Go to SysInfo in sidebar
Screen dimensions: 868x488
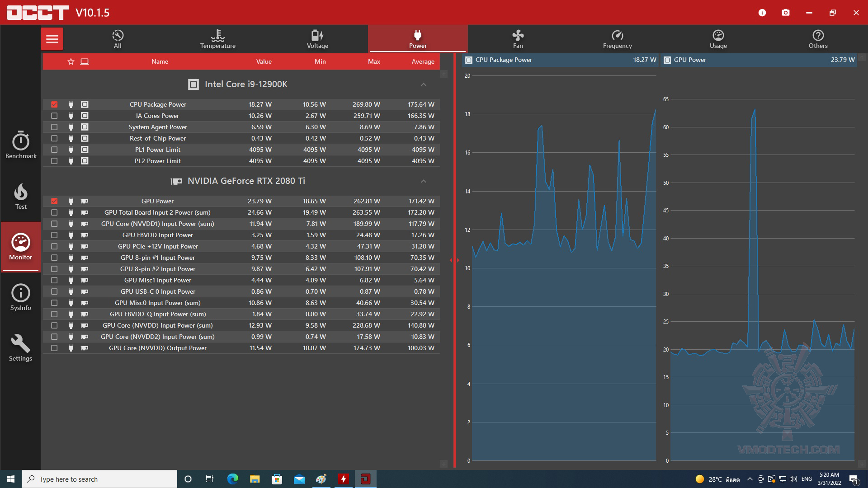coord(21,297)
